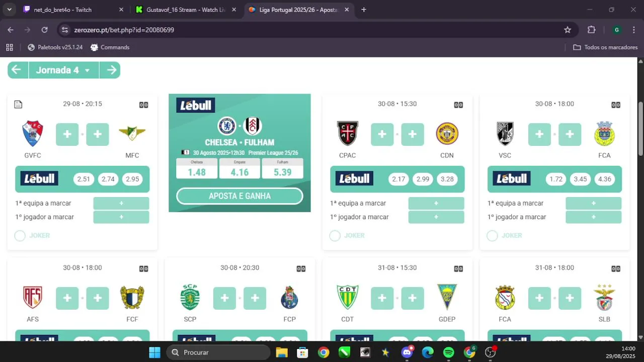Image resolution: width=644 pixels, height=362 pixels.
Task: Click the CPAC team crest
Action: 348,134
